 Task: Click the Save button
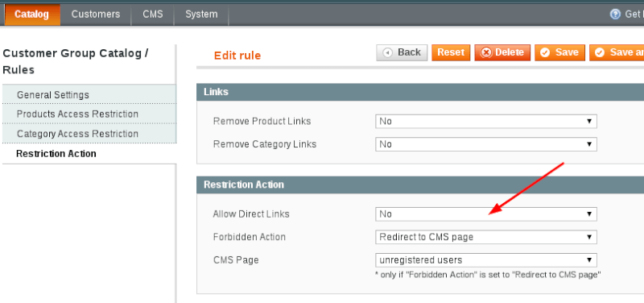pos(559,52)
